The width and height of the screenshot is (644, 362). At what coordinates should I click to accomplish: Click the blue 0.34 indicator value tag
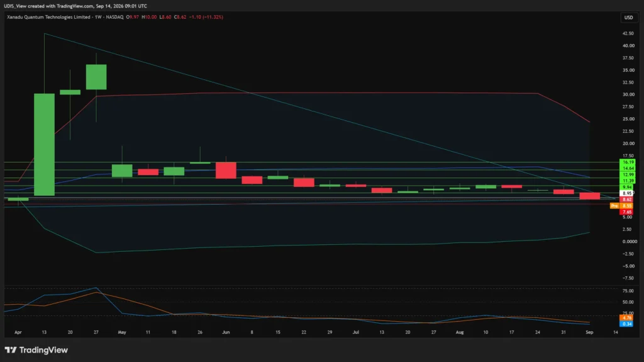pos(627,324)
